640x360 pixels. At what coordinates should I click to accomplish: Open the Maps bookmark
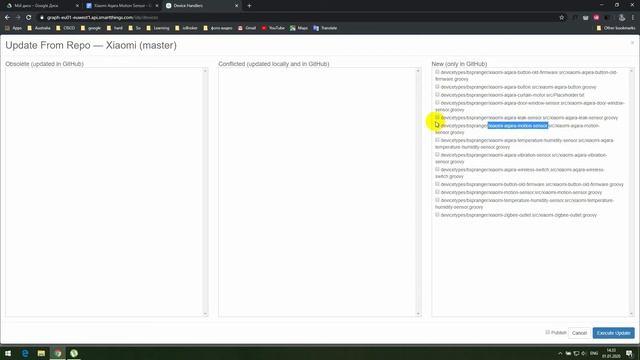[x=299, y=28]
